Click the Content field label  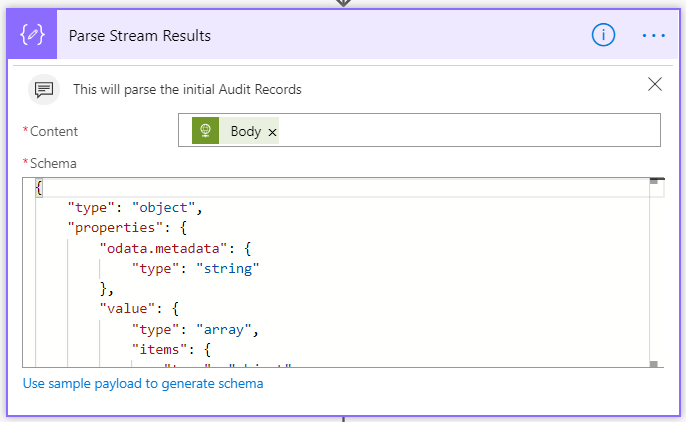coord(54,131)
